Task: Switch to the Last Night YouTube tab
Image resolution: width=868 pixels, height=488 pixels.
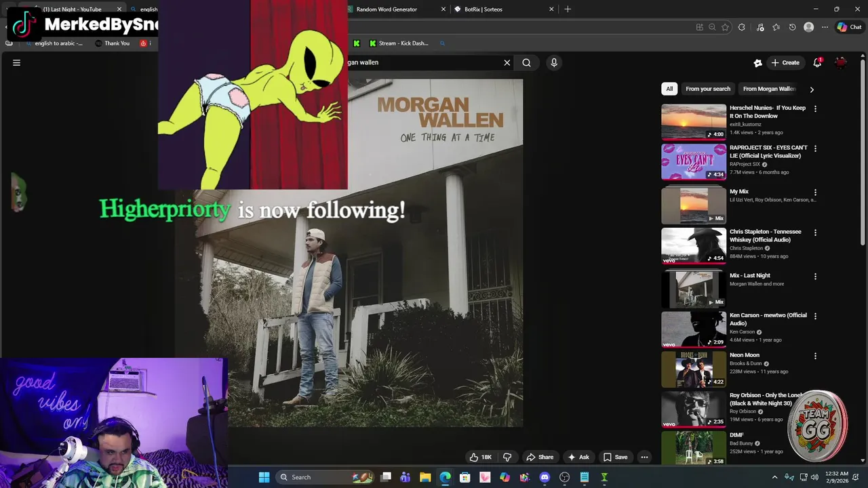Action: 72,9
